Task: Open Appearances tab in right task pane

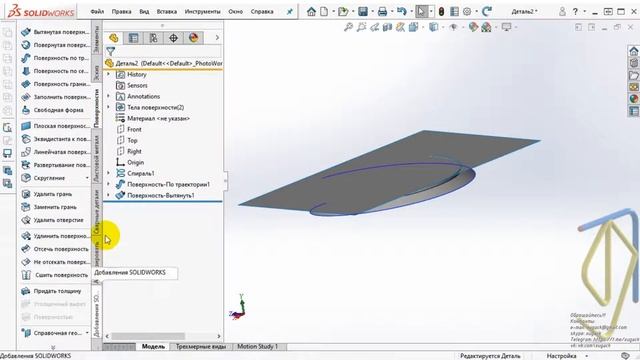Action: [633, 98]
